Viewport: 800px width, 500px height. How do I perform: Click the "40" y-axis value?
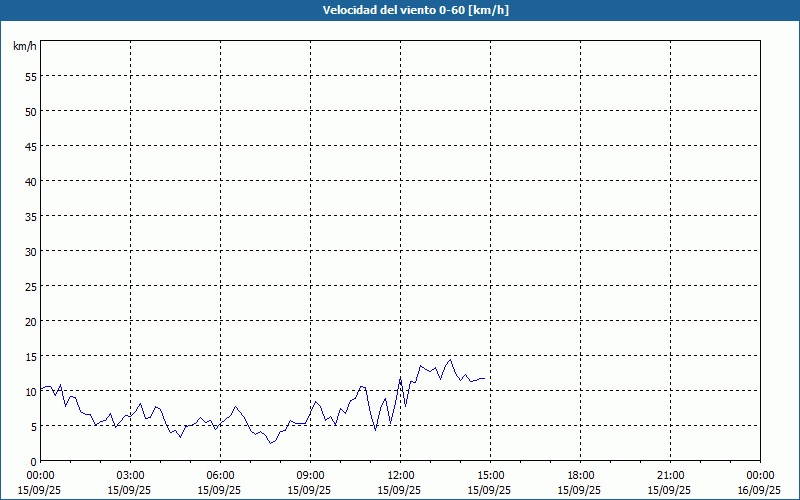pyautogui.click(x=31, y=182)
